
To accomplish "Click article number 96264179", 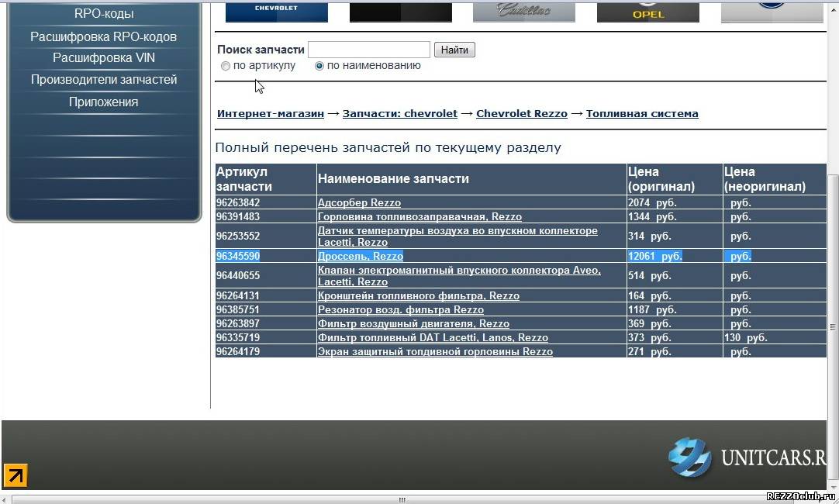I will [238, 351].
